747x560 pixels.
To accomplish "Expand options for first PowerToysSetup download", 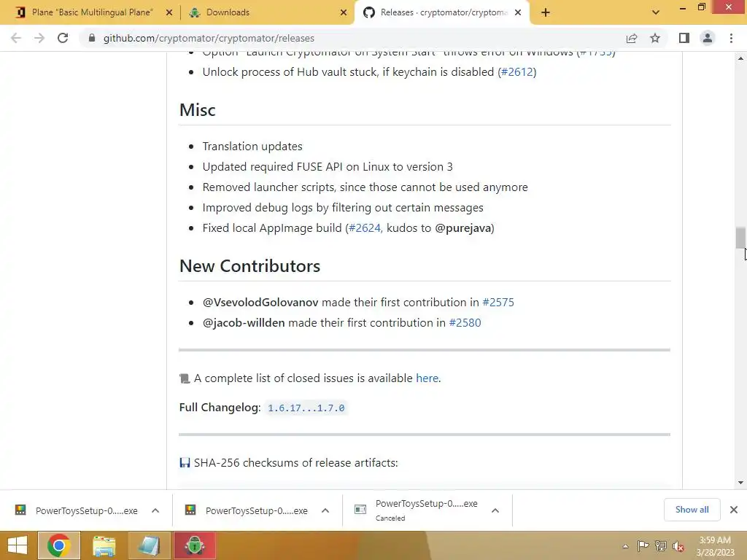I will [155, 510].
